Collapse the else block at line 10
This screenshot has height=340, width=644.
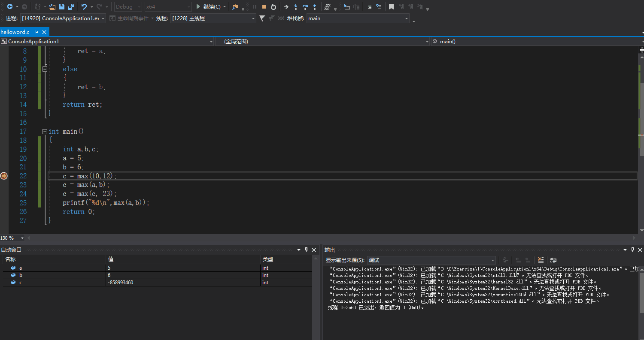pos(45,69)
